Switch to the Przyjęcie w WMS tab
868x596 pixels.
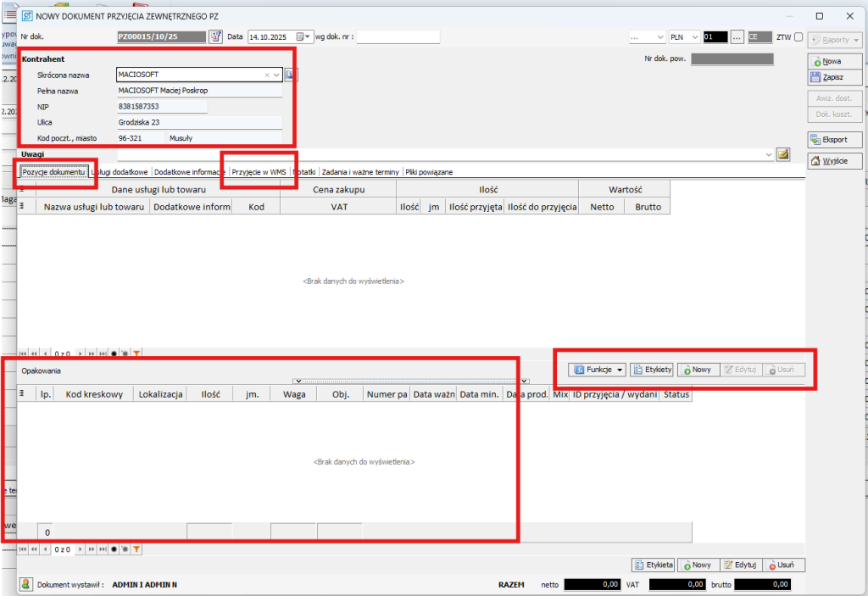tap(259, 172)
